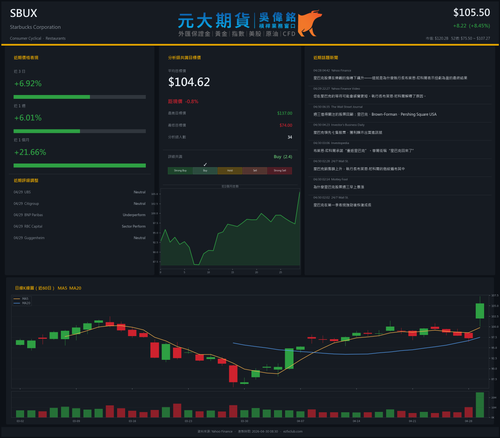This screenshot has height=438, width=500.
Task: Click the Buy segment of rating bar
Action: [205, 171]
